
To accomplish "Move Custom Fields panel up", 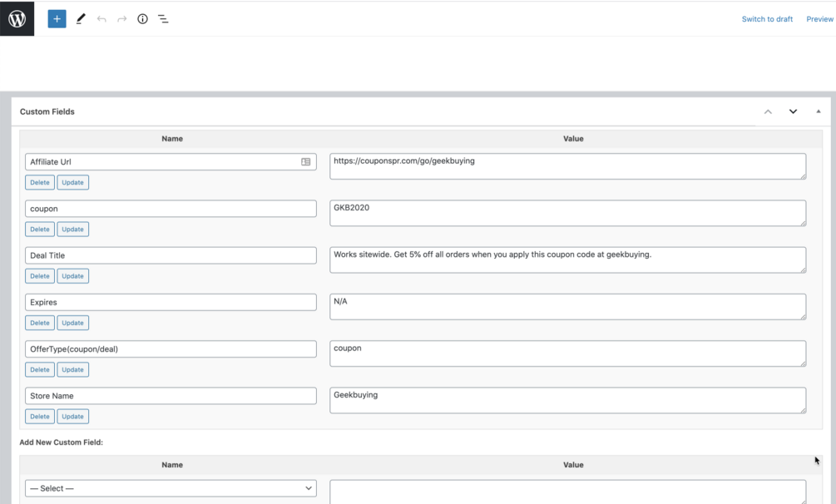I will (768, 111).
